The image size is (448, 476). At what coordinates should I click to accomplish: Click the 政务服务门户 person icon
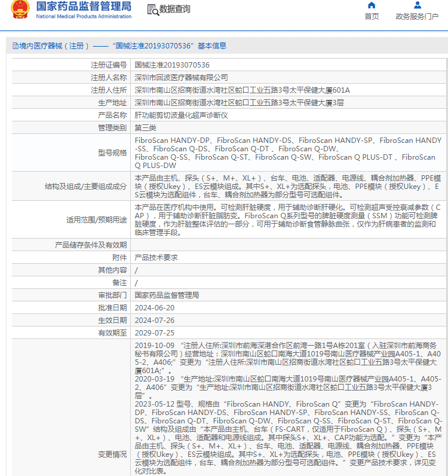coord(418,5)
